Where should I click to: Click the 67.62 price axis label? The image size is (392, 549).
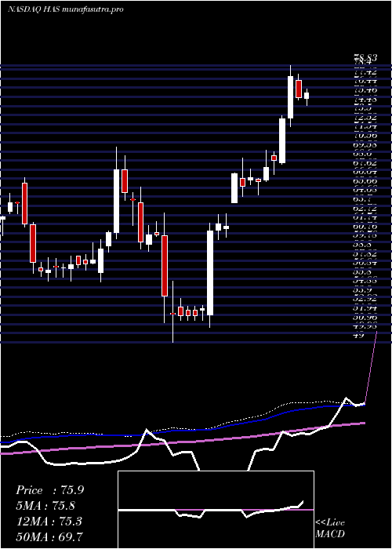pos(366,162)
